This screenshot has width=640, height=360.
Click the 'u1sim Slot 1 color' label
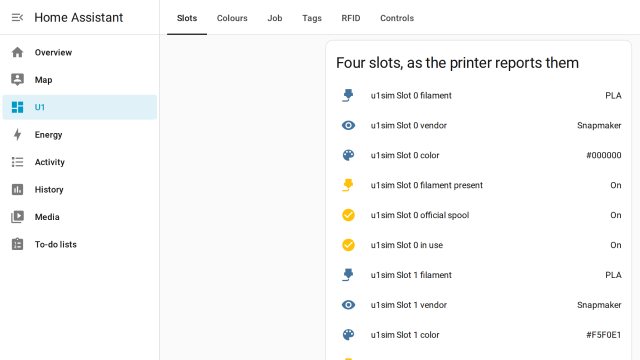point(405,335)
